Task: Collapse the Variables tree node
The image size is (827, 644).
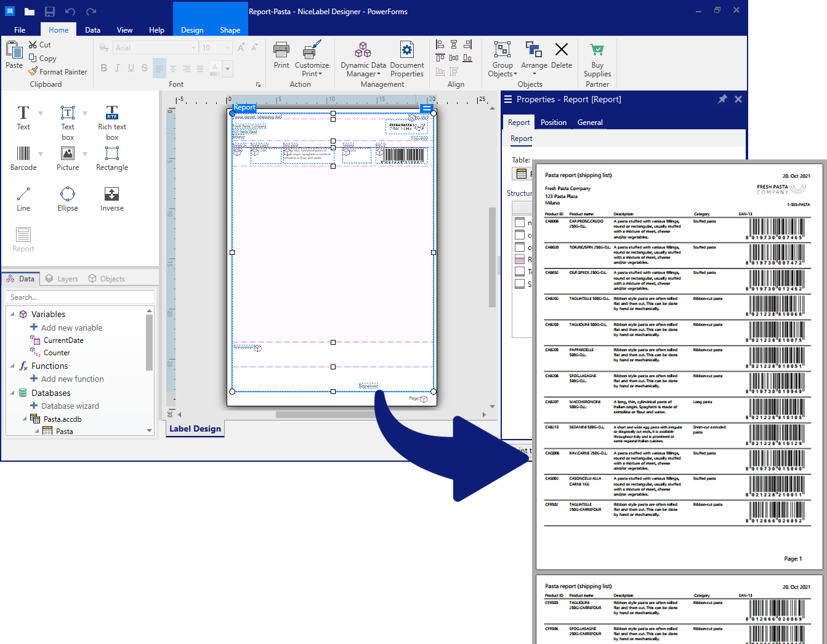Action: 12,314
